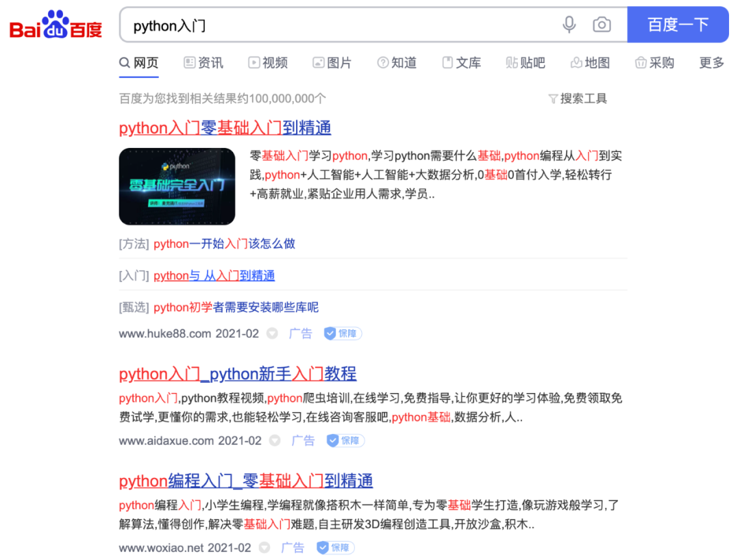
Task: Click www.woxiao.net source text
Action: tap(161, 548)
